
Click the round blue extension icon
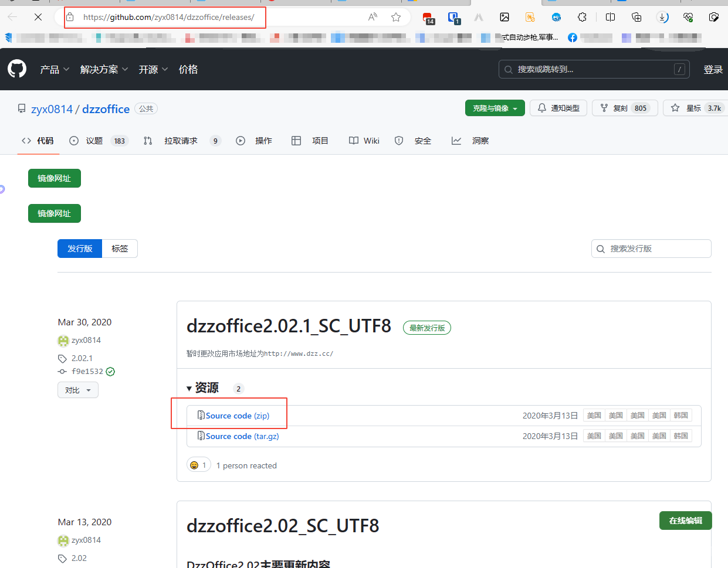(x=556, y=17)
